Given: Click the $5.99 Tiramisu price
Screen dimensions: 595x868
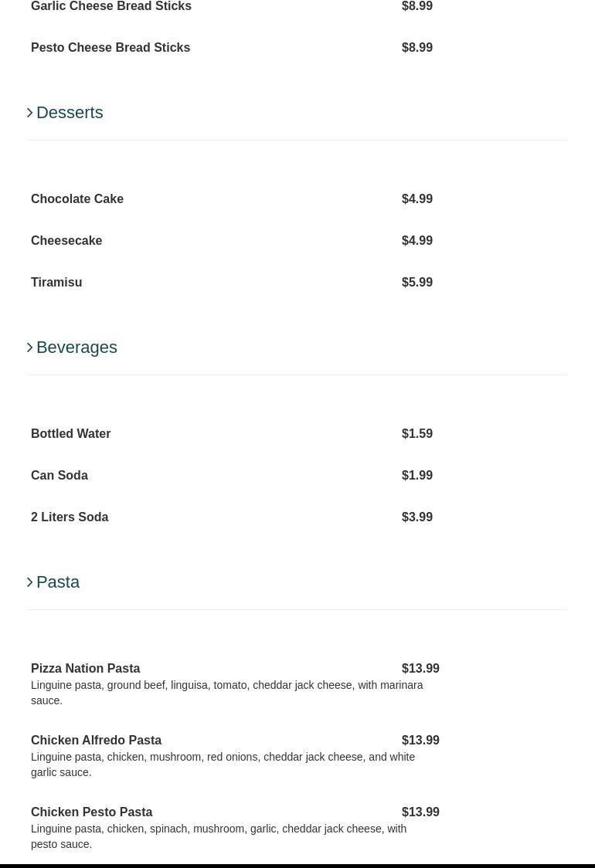Looking at the screenshot, I should coord(417,283).
